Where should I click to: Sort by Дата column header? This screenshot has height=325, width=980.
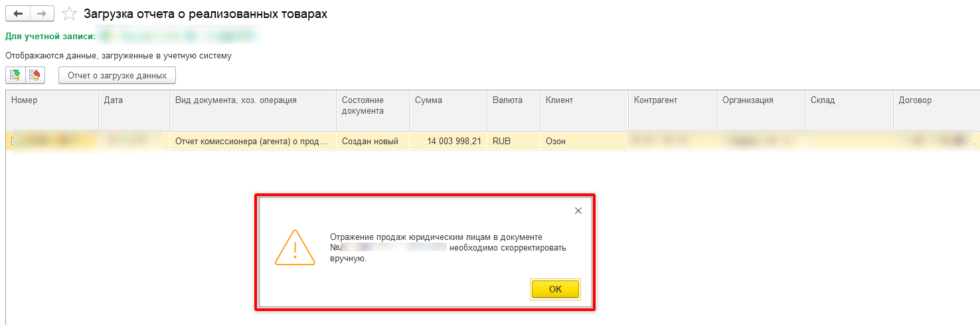pos(134,110)
